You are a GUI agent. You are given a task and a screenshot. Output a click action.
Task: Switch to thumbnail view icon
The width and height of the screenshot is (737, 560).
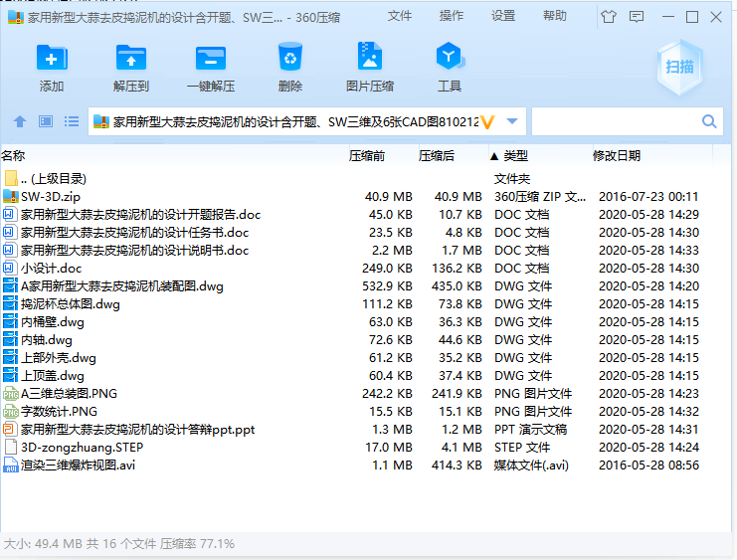pyautogui.click(x=46, y=121)
